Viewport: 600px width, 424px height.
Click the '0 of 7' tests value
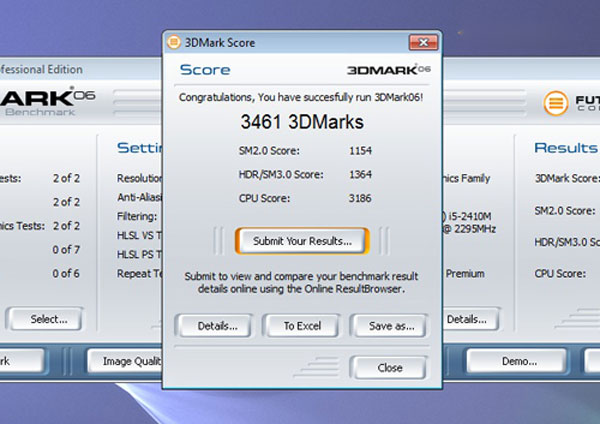[x=66, y=250]
